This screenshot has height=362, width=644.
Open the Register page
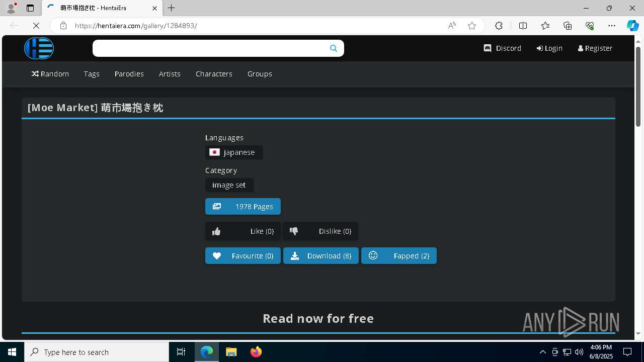coord(595,48)
